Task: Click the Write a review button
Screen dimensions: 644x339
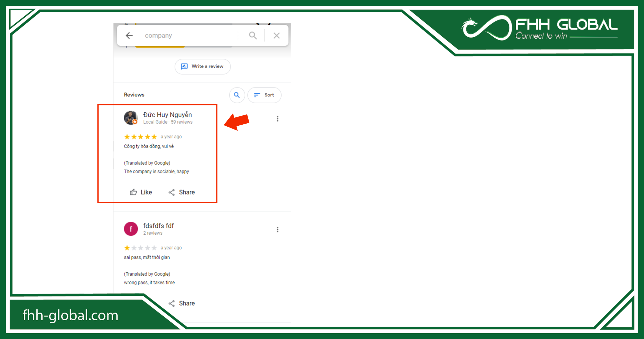Action: (x=202, y=66)
